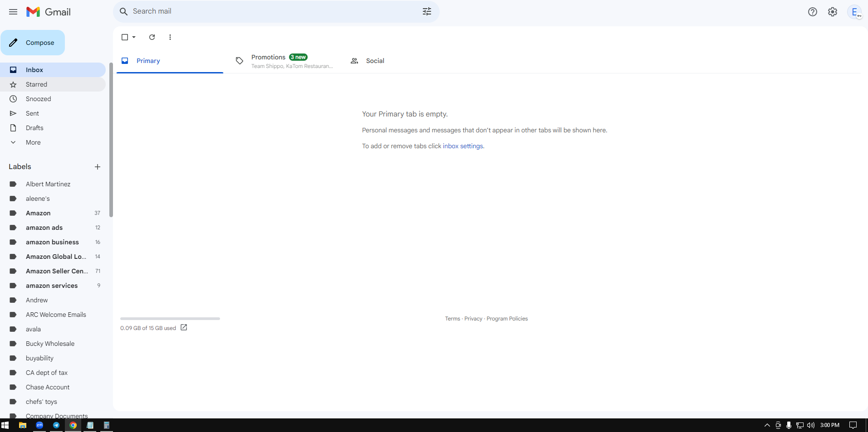Click the 3:00 PM taskbar clock
This screenshot has width=868, height=432.
tap(830, 425)
